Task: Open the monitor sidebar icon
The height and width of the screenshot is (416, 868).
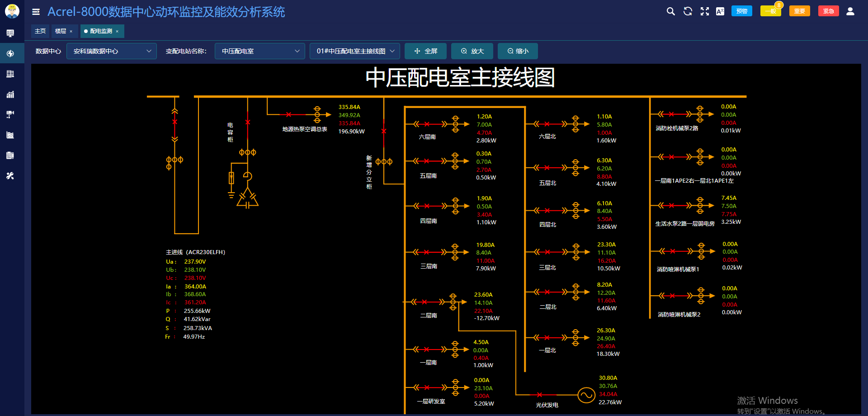Action: point(10,33)
